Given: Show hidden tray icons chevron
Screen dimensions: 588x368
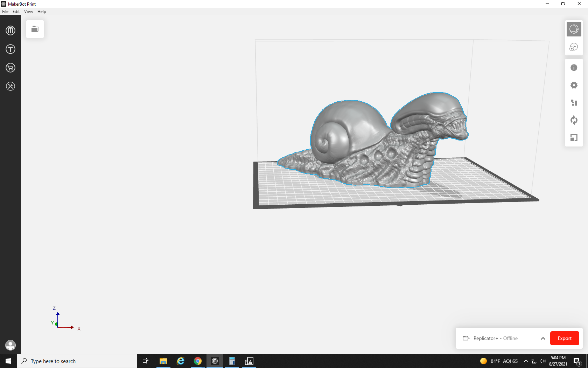Looking at the screenshot, I should click(526, 361).
